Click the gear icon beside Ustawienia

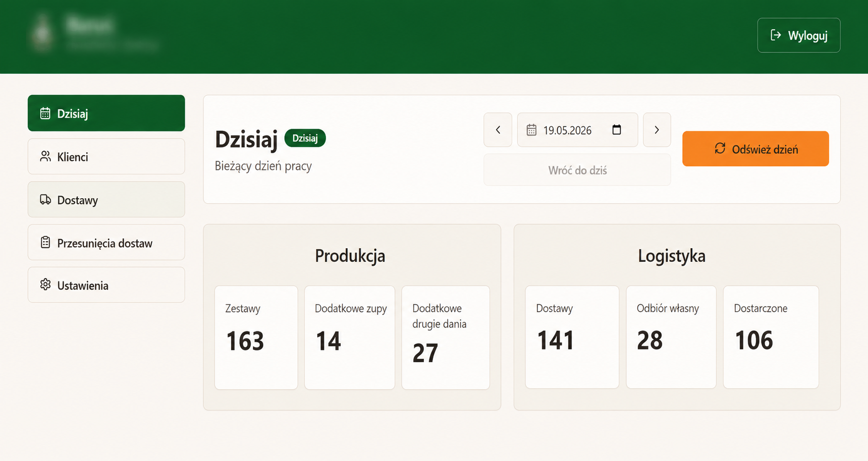(x=45, y=284)
